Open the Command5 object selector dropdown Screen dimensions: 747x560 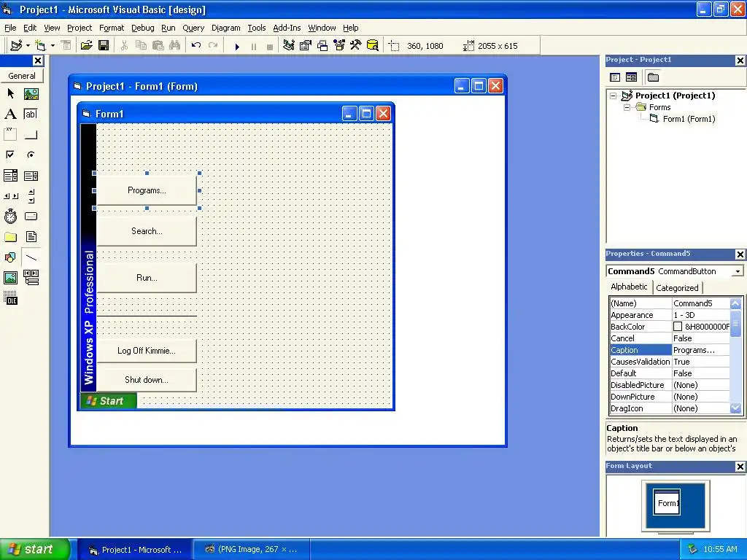[x=738, y=271]
